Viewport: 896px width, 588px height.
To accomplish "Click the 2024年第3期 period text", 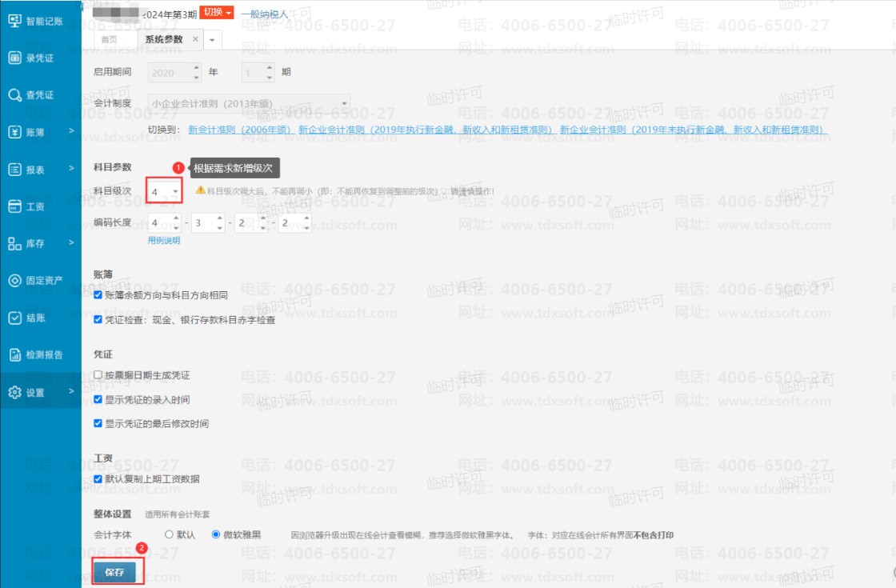I will tap(170, 14).
